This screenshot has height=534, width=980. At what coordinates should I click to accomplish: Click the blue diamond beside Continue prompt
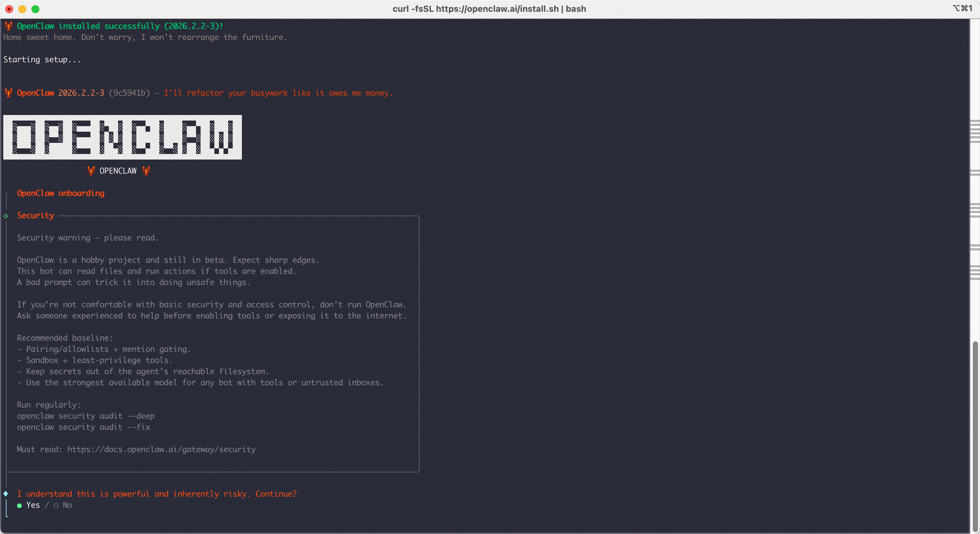6,494
